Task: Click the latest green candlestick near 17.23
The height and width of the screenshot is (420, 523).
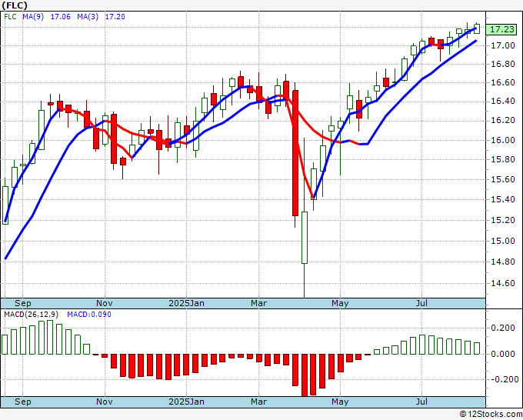Action: click(x=477, y=28)
